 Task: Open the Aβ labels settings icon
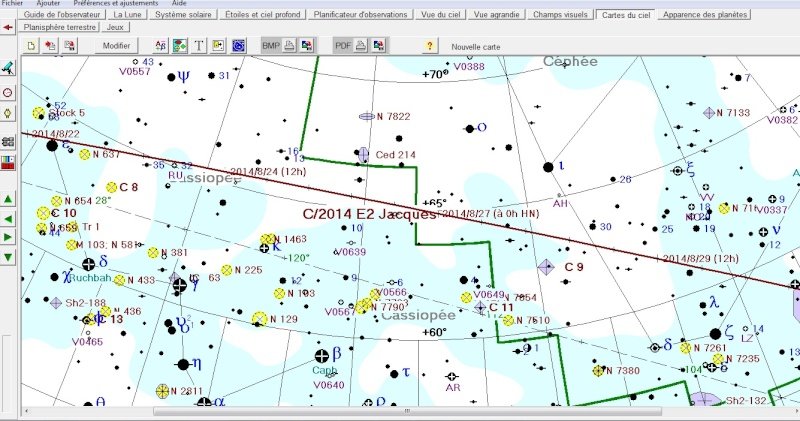[x=161, y=46]
